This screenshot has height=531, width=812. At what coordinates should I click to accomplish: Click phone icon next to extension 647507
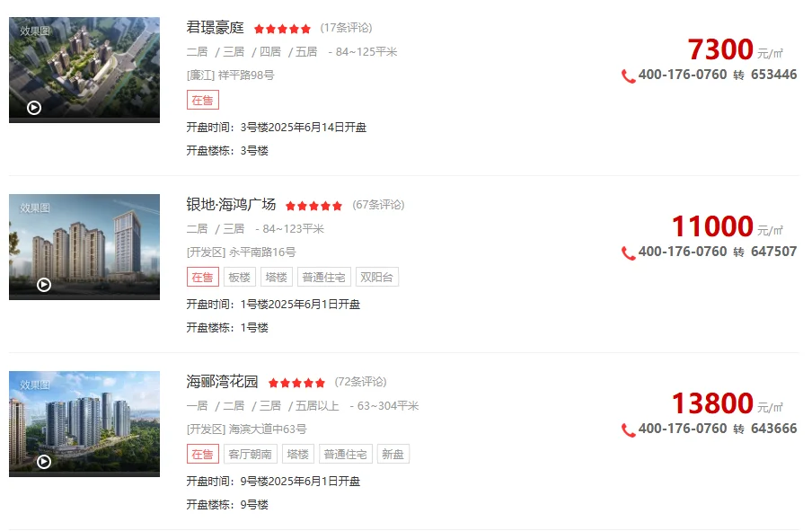628,253
